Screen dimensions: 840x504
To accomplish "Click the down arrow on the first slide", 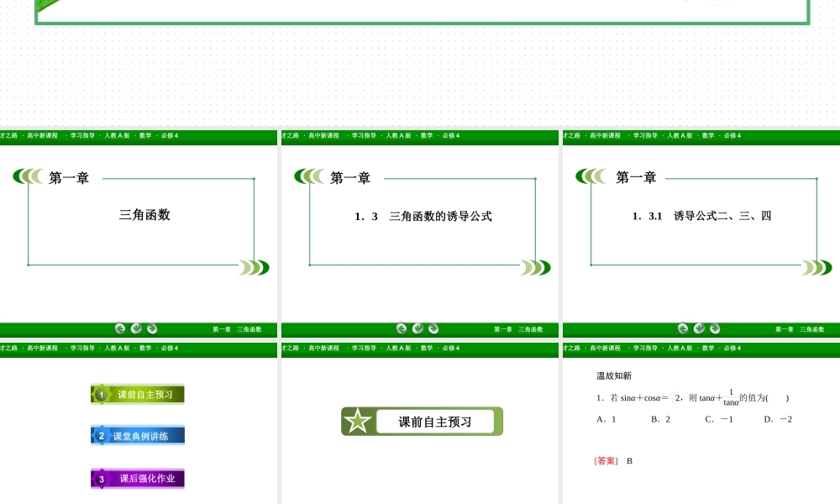I will point(135,328).
